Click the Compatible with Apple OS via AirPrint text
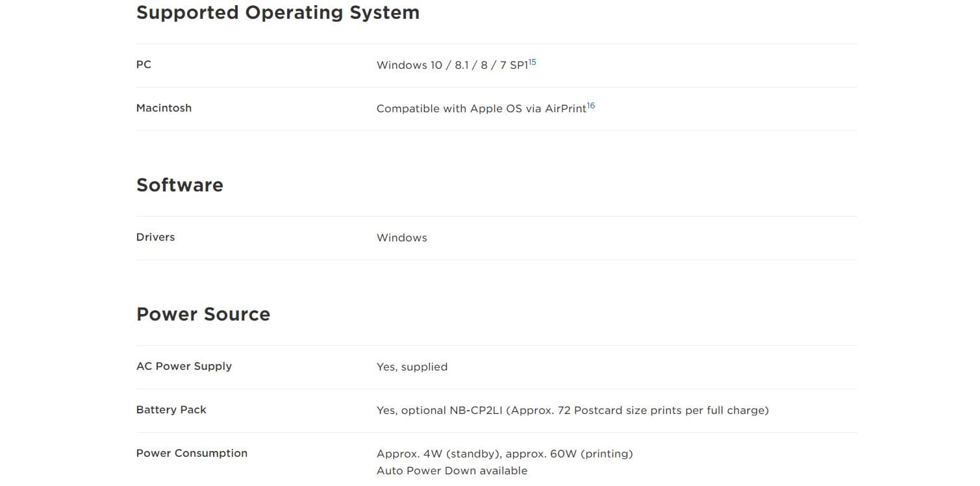 click(481, 109)
